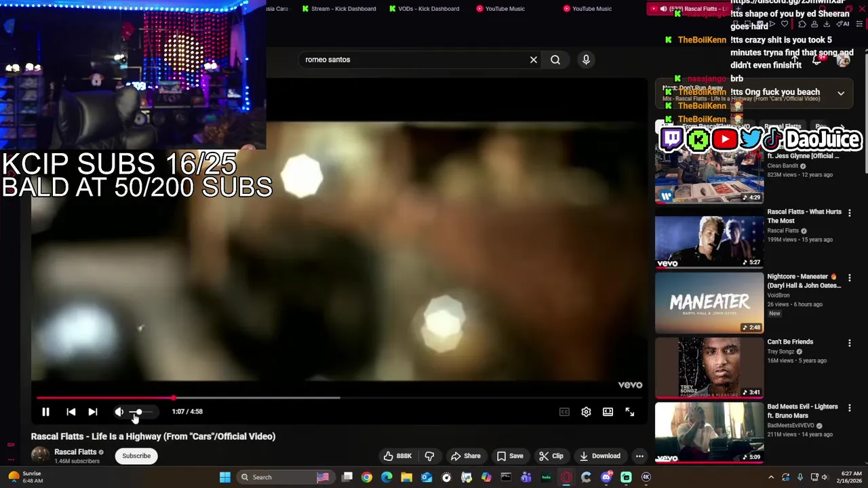Open Outlook from the taskbar
The width and height of the screenshot is (868, 488).
(427, 477)
